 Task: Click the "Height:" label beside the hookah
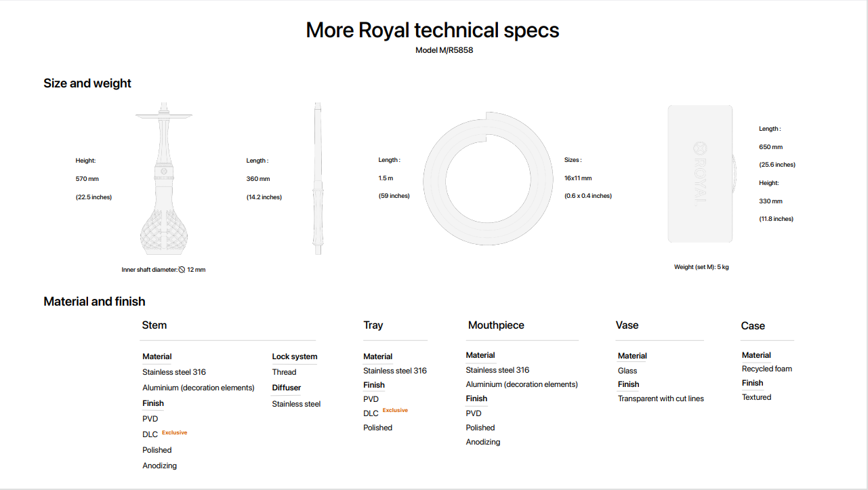pyautogui.click(x=86, y=161)
